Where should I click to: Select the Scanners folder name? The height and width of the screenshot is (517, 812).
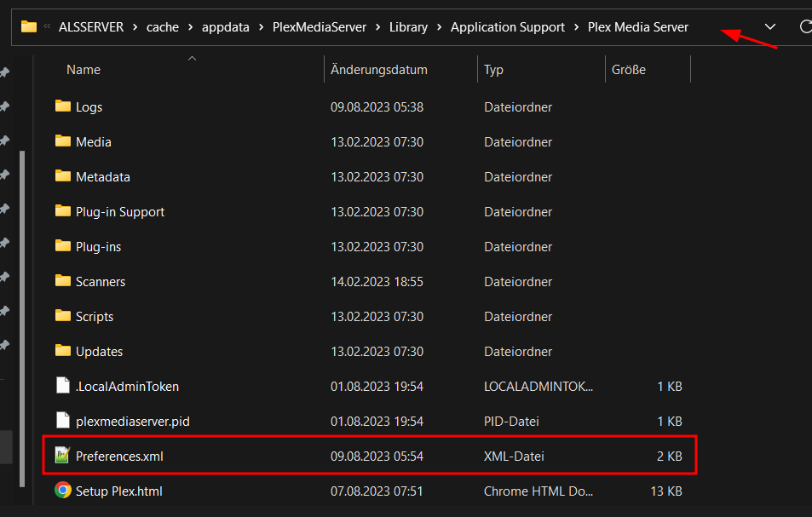pyautogui.click(x=101, y=282)
